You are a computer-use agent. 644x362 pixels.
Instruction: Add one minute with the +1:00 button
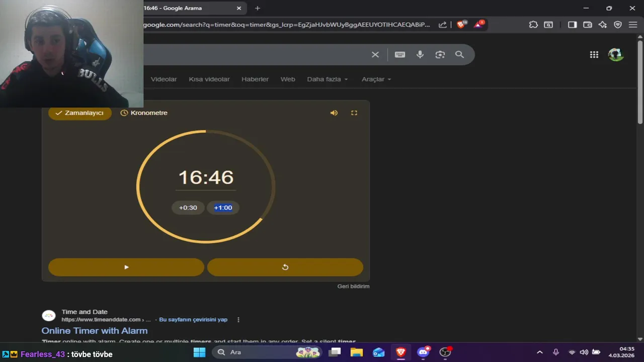coord(223,208)
